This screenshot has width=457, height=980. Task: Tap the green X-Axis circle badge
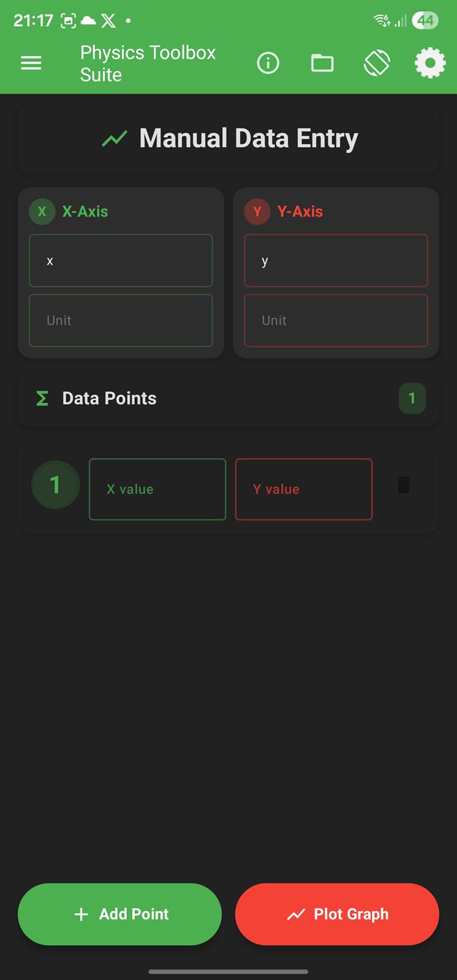42,212
